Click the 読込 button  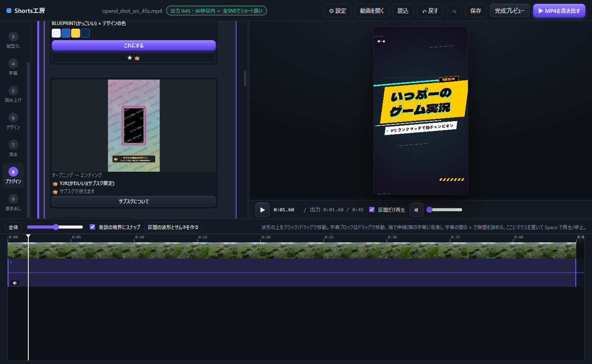point(403,11)
